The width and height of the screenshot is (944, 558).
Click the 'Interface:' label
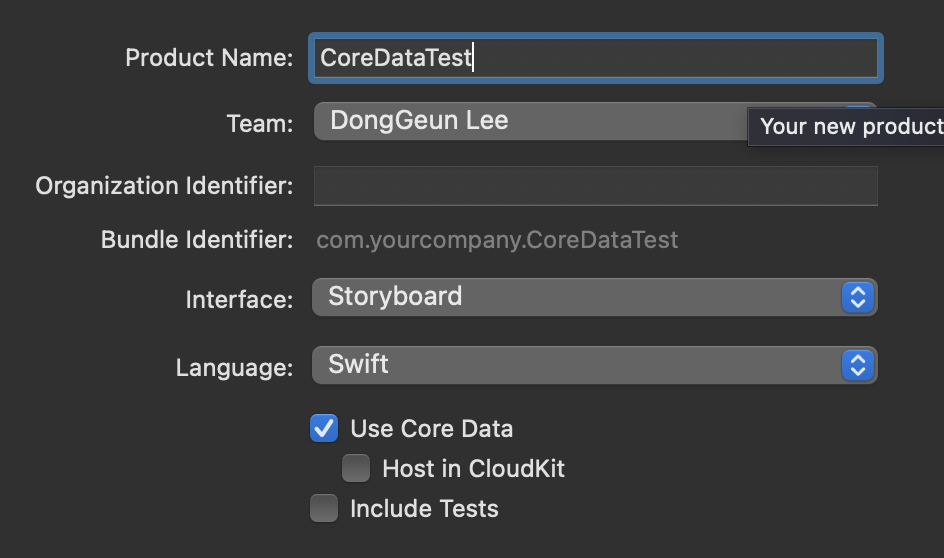(239, 299)
